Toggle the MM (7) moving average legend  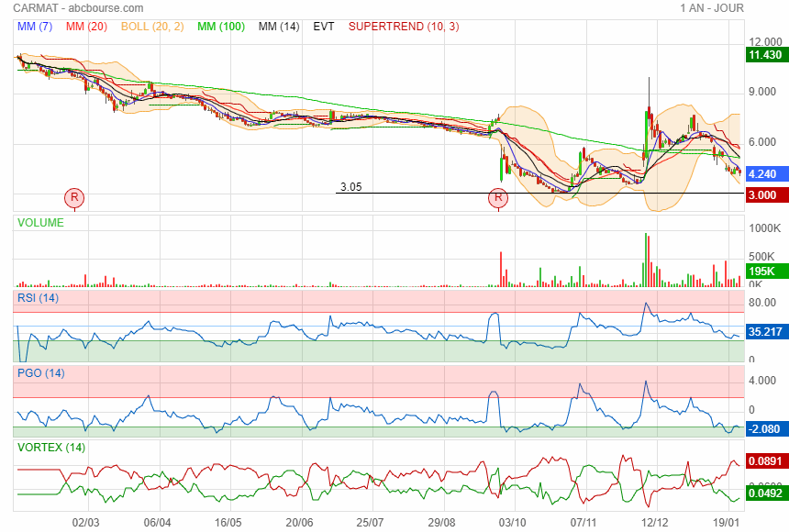tap(36, 27)
